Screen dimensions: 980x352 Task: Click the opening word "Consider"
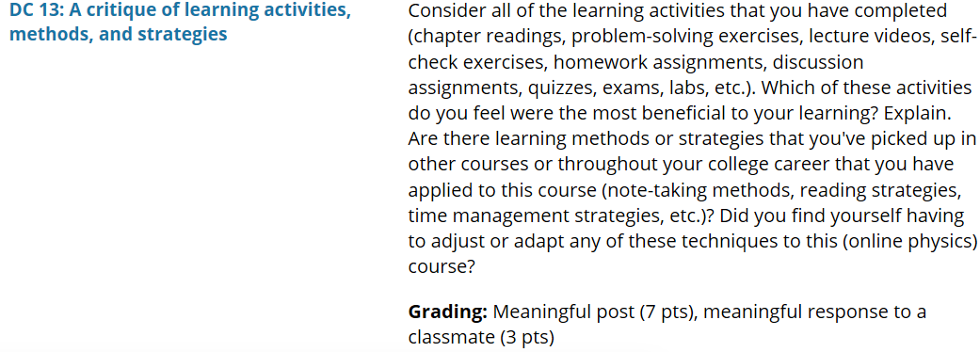[x=446, y=10]
